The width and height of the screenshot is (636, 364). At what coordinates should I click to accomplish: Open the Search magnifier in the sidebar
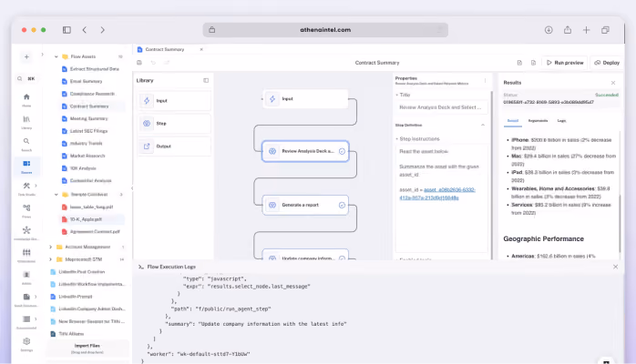coord(26,141)
